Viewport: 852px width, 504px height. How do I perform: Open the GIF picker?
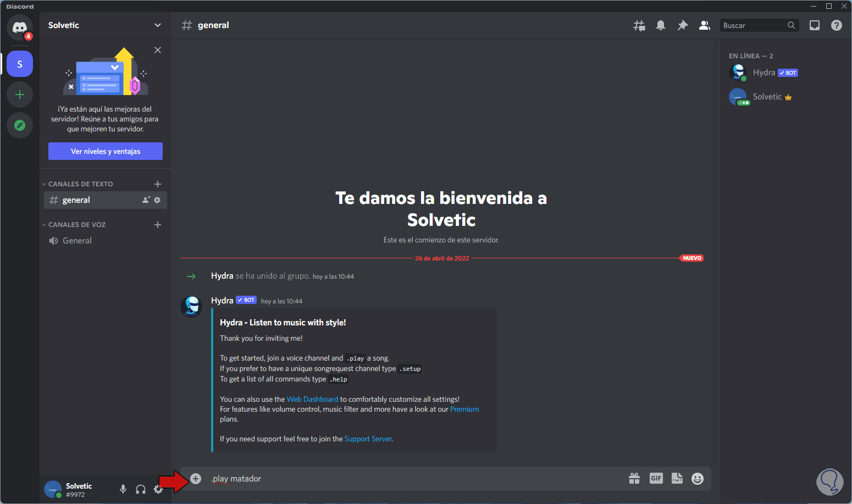(656, 479)
